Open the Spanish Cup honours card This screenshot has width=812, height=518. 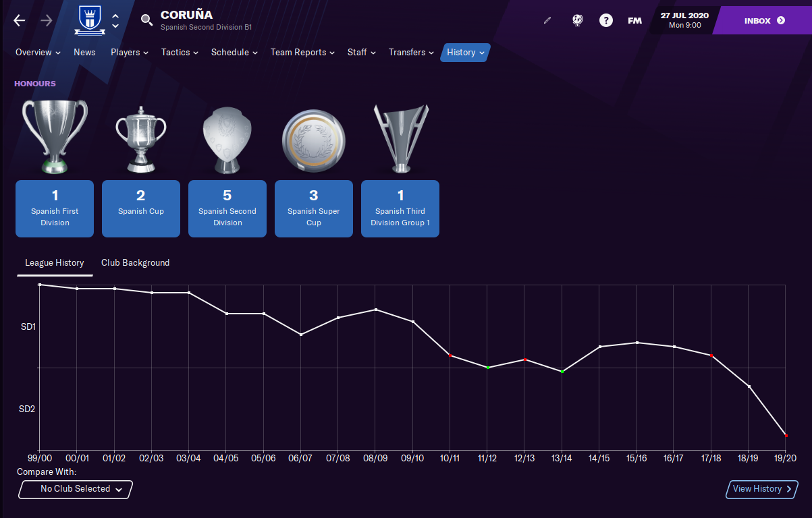point(141,208)
